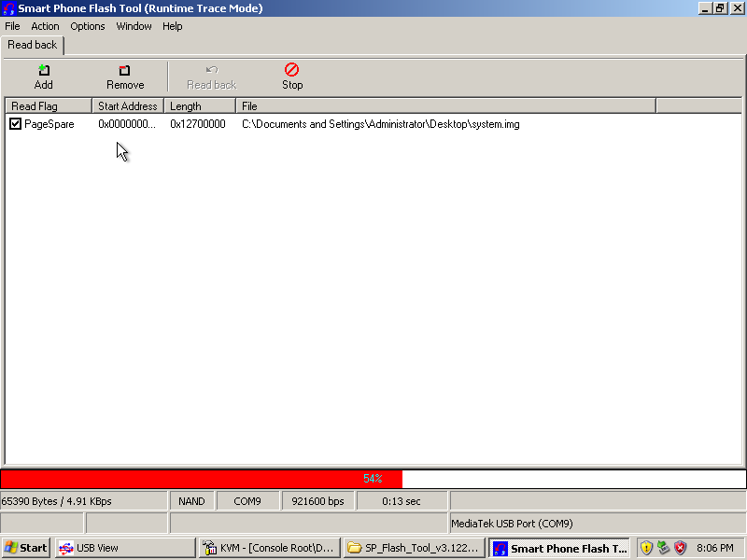The height and width of the screenshot is (560, 747).
Task: Click Smart Phone Flash Tool taskbar button
Action: (x=559, y=548)
